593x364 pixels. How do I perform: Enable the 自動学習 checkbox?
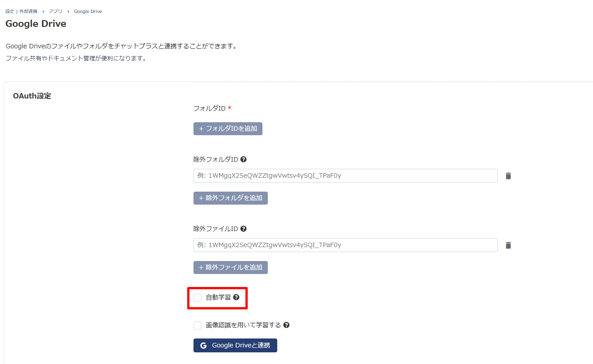coord(198,298)
